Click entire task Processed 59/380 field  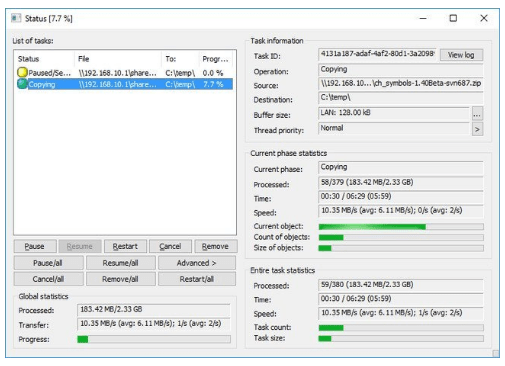(401, 285)
